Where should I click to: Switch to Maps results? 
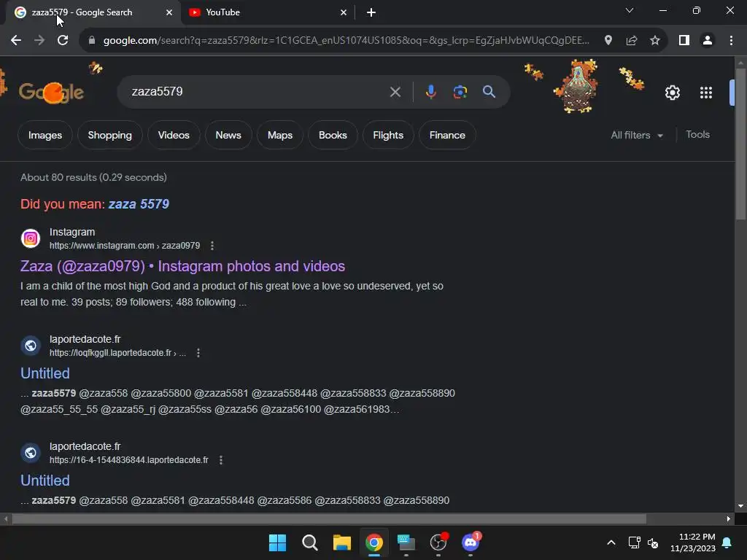pyautogui.click(x=280, y=135)
